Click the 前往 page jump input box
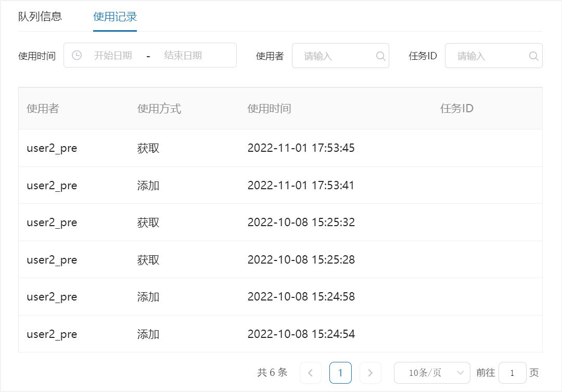Screen dimensions: 562x392 click(512, 373)
